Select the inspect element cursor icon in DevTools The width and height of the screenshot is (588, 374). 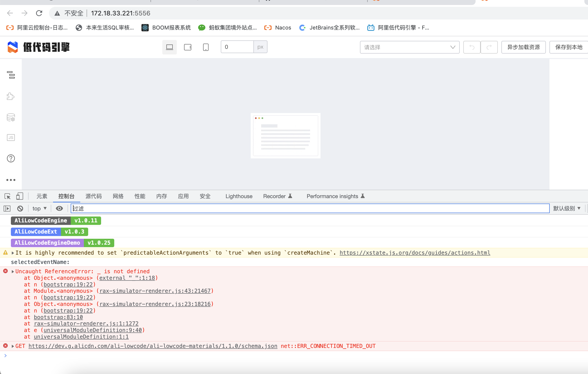coord(7,196)
